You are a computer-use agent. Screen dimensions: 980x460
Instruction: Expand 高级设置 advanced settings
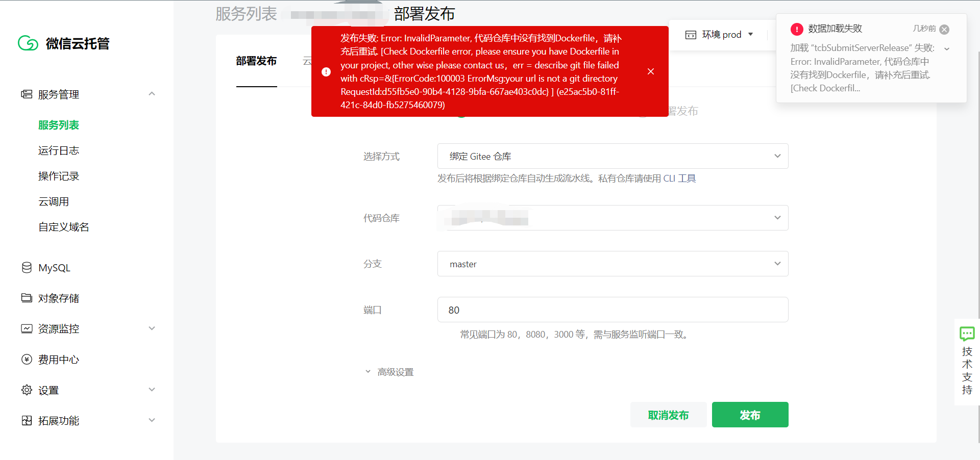pos(389,372)
